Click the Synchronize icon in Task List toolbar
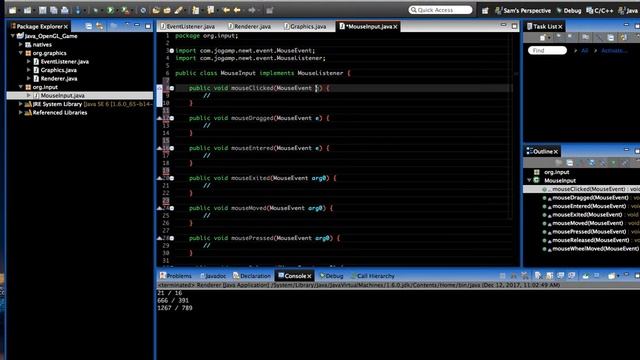This screenshot has width=640, height=360. (x=623, y=38)
